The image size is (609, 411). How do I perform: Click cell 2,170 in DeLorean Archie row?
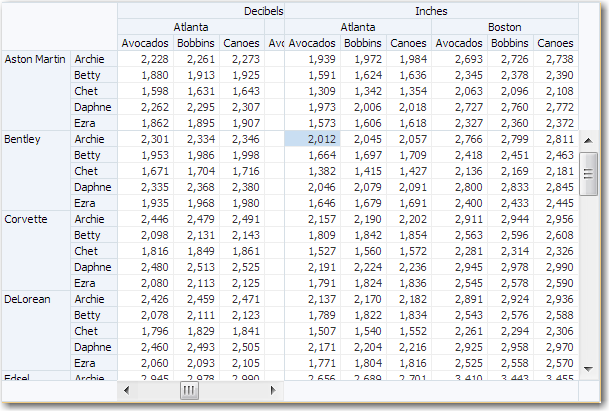[363, 299]
